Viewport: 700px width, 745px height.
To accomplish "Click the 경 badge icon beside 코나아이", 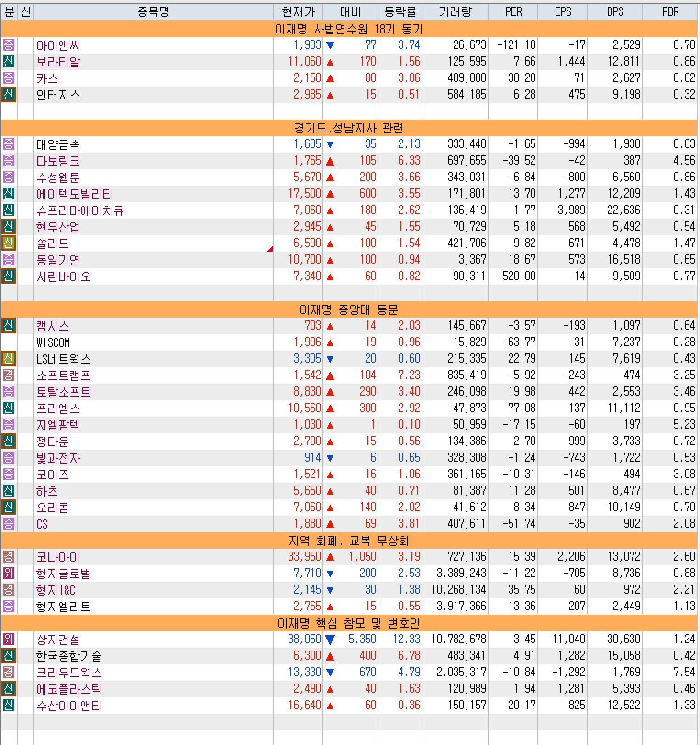I will click(x=9, y=557).
